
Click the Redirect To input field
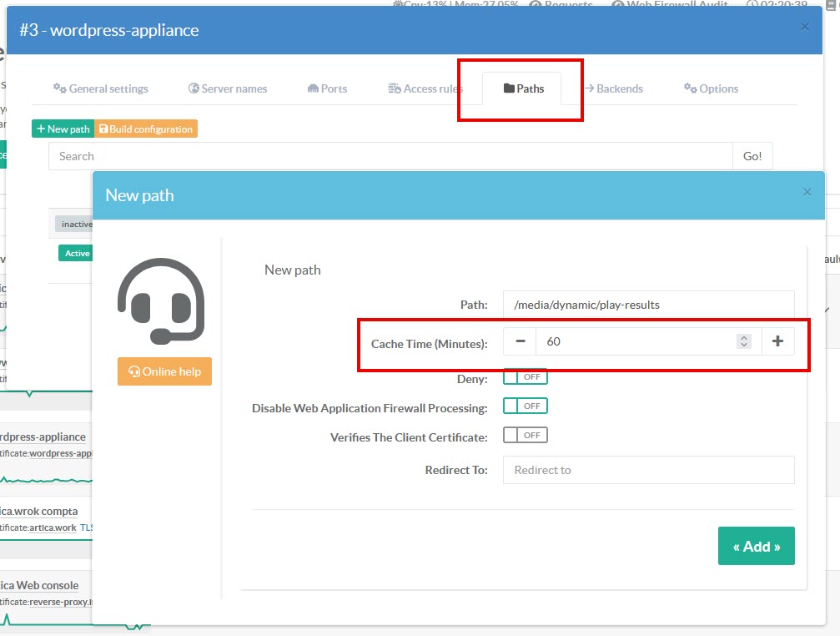(648, 470)
